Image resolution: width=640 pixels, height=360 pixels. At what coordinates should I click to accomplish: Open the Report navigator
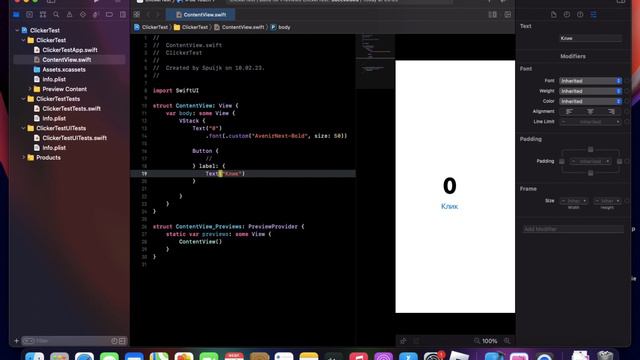point(123,15)
